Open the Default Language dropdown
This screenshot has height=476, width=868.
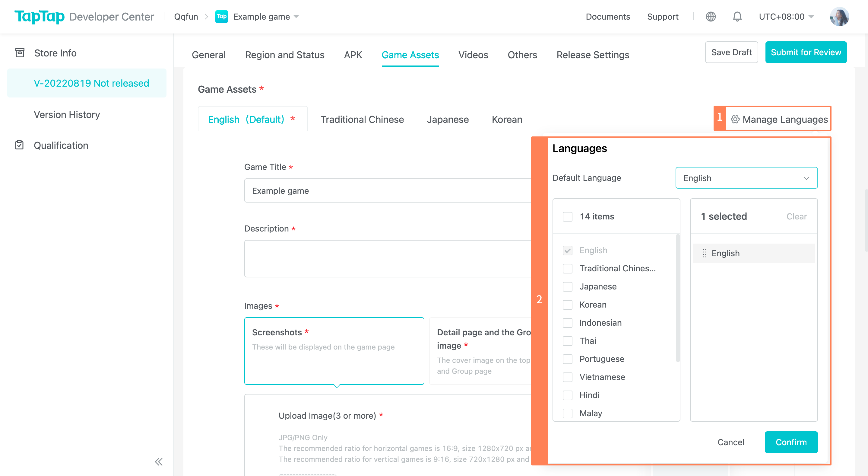tap(746, 178)
